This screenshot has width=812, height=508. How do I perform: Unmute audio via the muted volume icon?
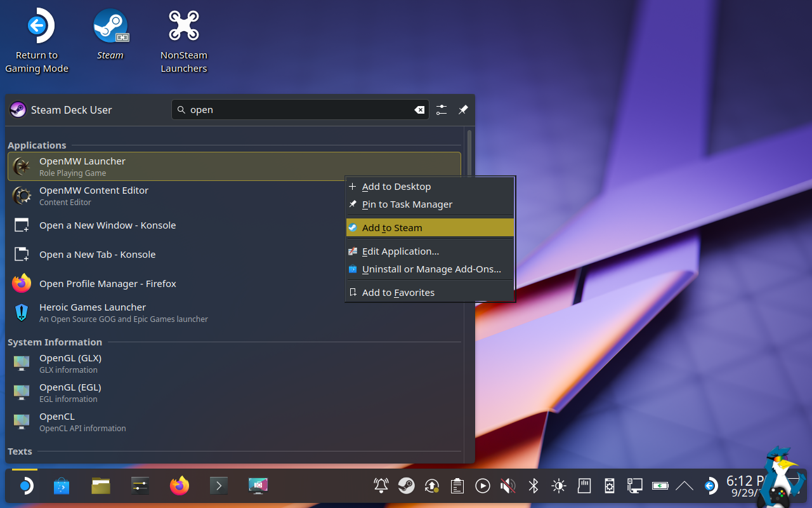507,486
